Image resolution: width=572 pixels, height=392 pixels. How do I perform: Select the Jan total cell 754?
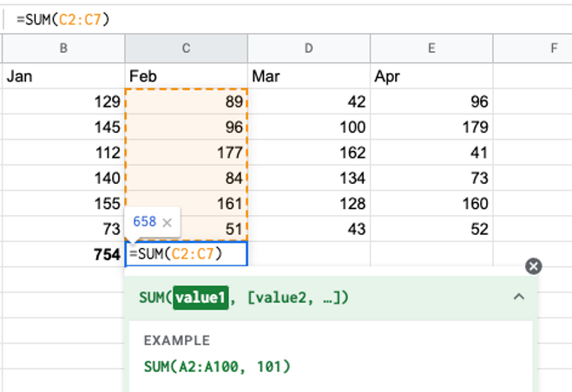point(63,254)
